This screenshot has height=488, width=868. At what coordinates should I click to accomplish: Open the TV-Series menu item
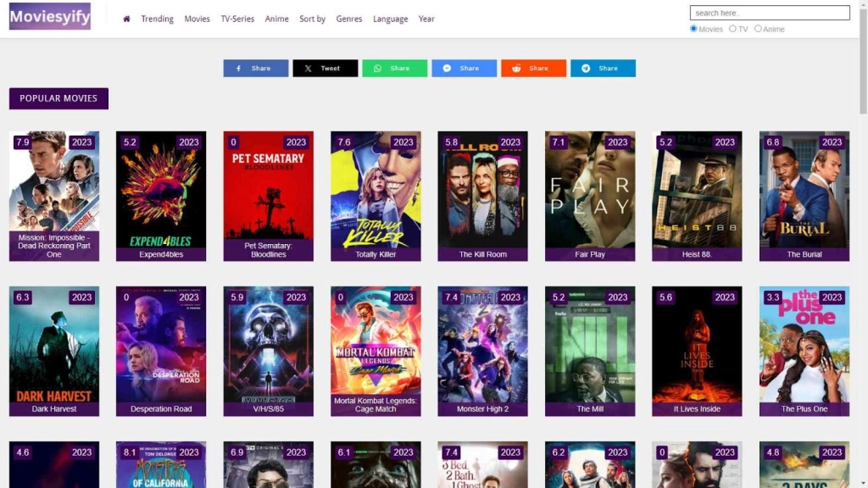tap(237, 18)
